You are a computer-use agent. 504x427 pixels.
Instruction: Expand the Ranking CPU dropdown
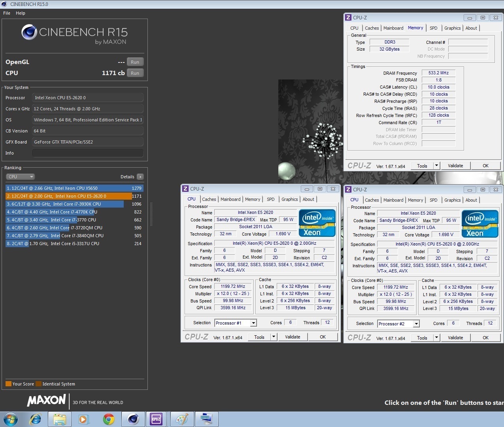coord(21,177)
